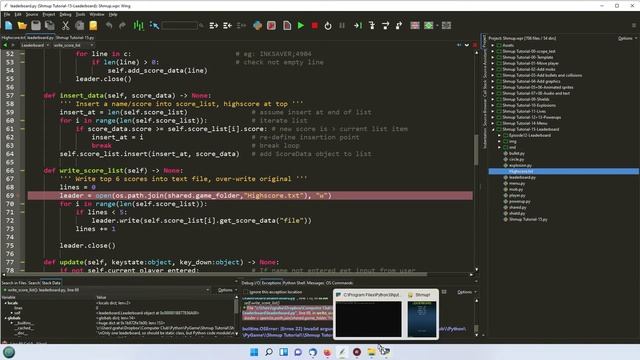Select the Shmup! window preview thumbnail
Screen dimensions: 640x360
tap(422, 319)
